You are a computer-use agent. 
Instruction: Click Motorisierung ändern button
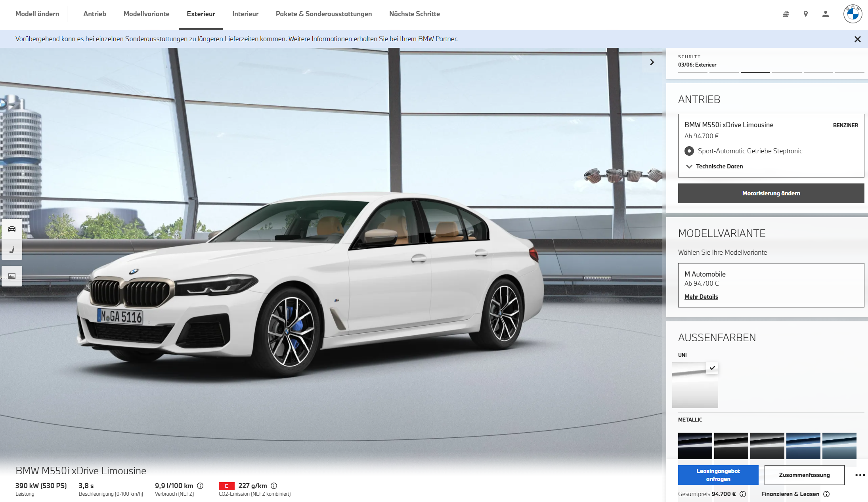771,193
